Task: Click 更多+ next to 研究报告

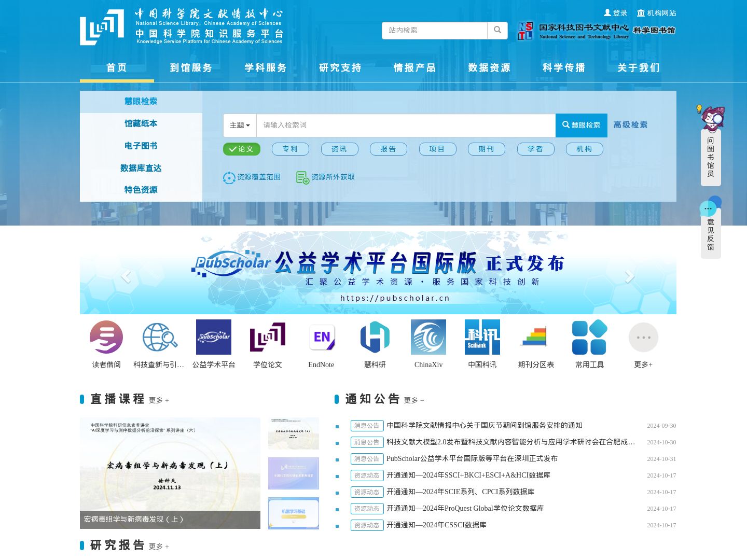Action: tap(159, 547)
